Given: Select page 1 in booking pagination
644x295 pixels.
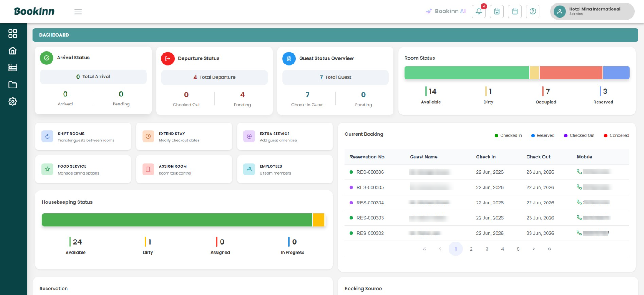Looking at the screenshot, I should (456, 249).
